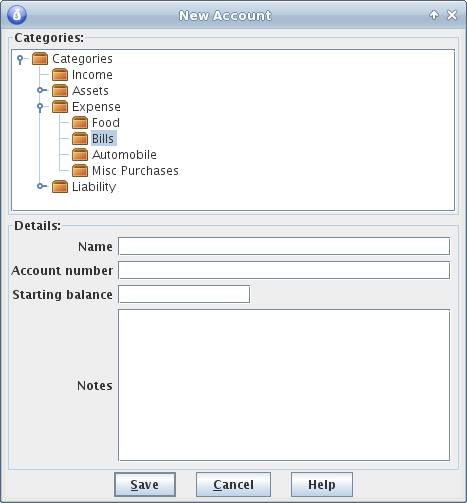
Task: Expand the Assets tree node
Action: coord(40,90)
